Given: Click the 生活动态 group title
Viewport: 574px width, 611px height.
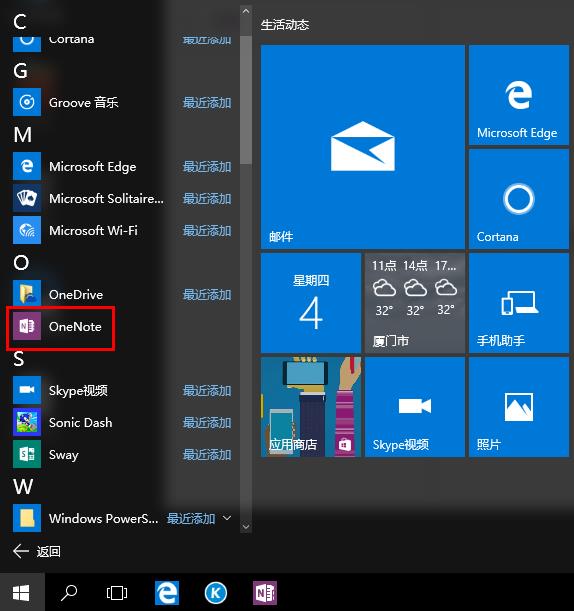Looking at the screenshot, I should point(285,25).
